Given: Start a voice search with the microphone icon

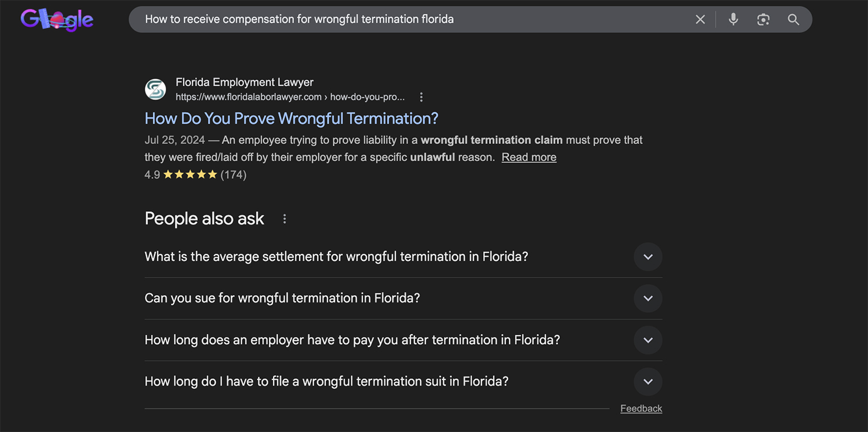Looking at the screenshot, I should [x=733, y=19].
